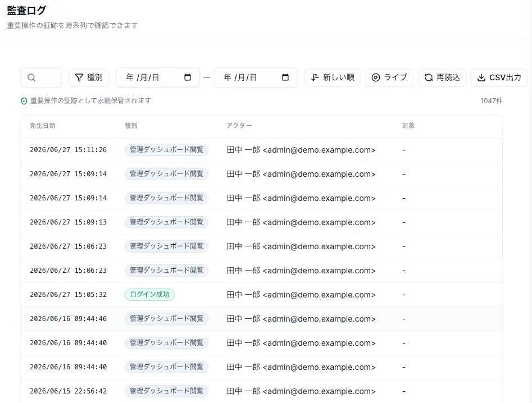Select the 2026/06/27 15:05:32 timestamp
The image size is (532, 403).
(68, 295)
